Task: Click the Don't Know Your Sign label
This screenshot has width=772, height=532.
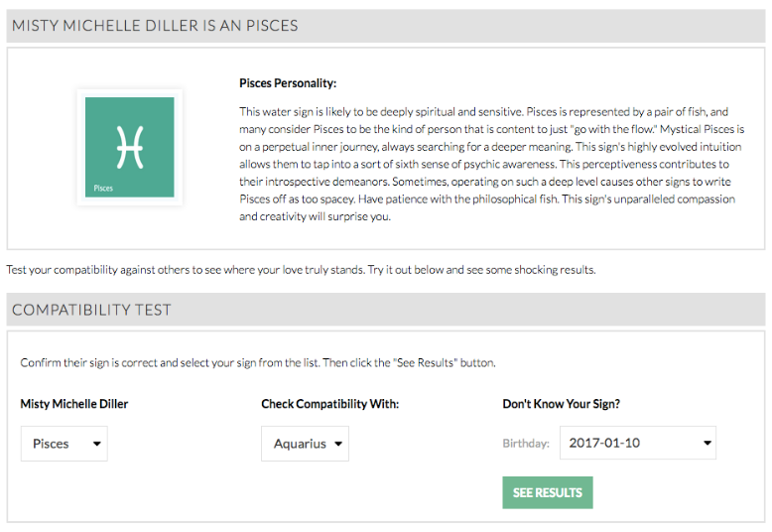Action: (x=562, y=404)
